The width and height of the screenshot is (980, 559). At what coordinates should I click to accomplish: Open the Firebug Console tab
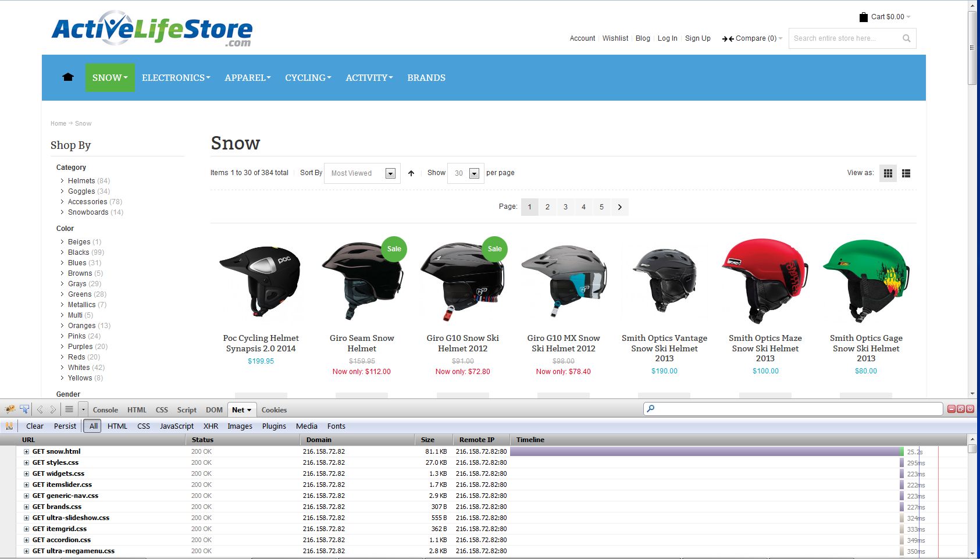pyautogui.click(x=105, y=410)
